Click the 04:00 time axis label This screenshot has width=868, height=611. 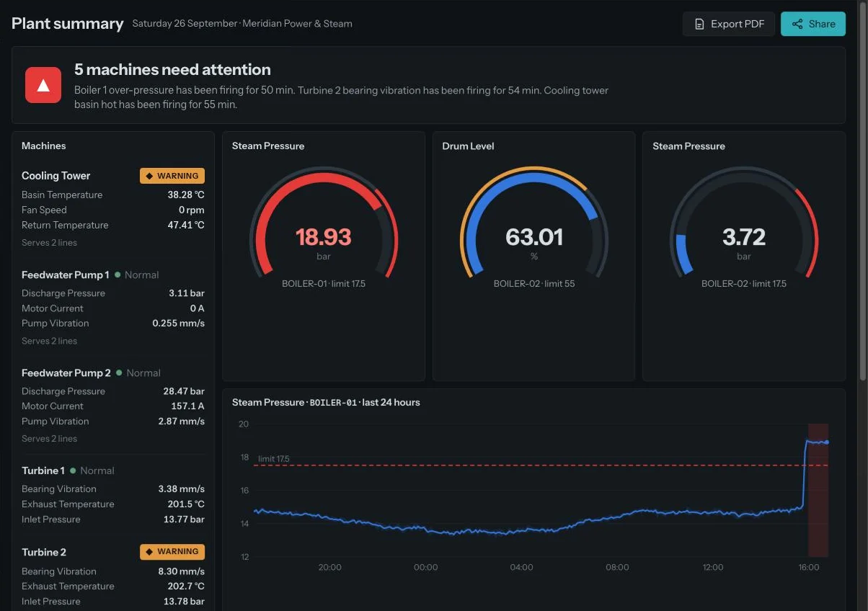(521, 568)
